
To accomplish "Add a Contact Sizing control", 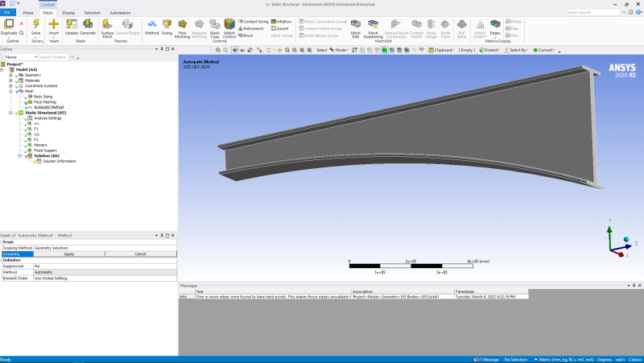I will coord(254,22).
